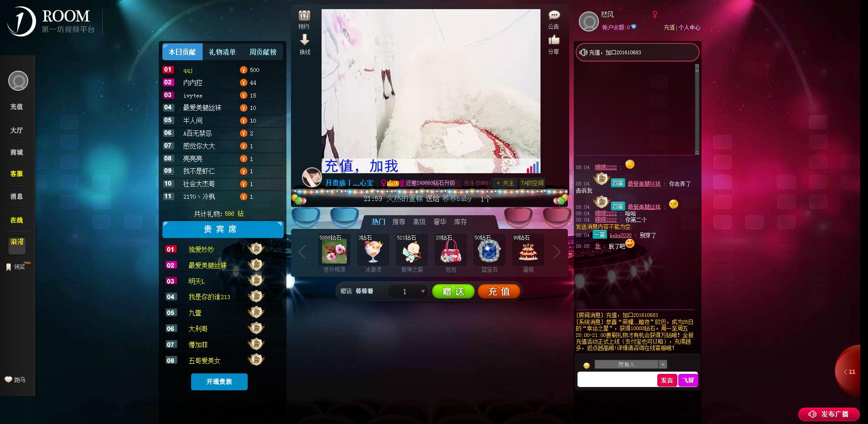Image resolution: width=868 pixels, height=424 pixels.
Task: Switch to the 本日贡献 tab
Action: point(182,52)
